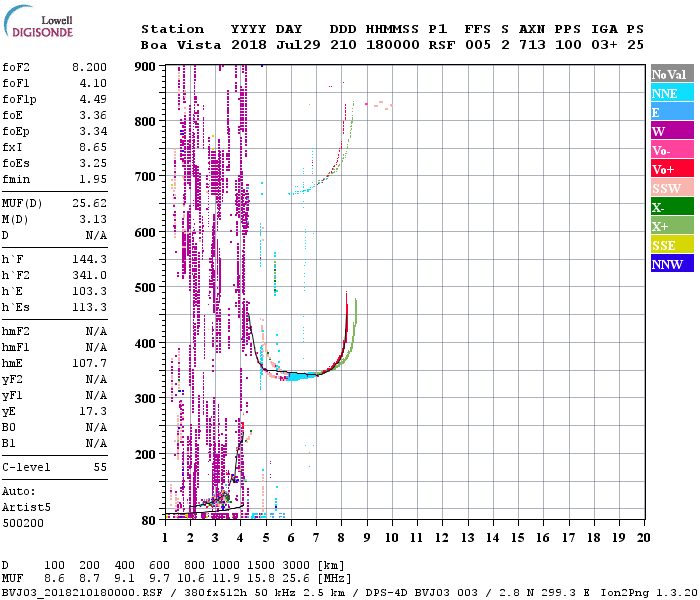Click the 3000 km distance in the D row
This screenshot has height=600, width=700.
click(296, 566)
